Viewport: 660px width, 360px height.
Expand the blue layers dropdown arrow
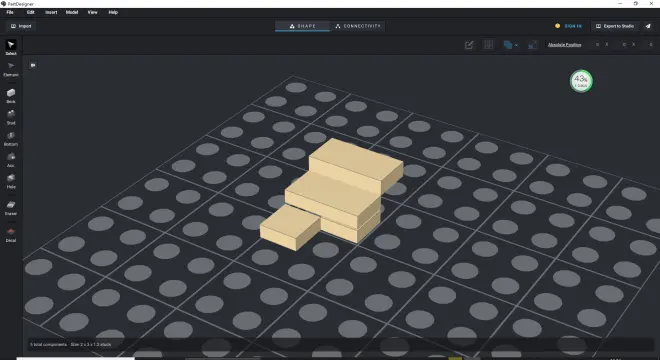pos(516,45)
